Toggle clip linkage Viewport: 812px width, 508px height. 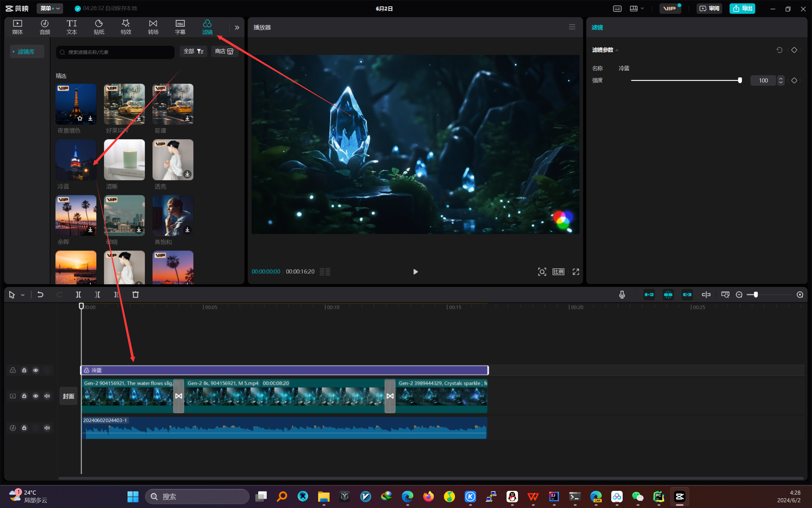tap(687, 295)
